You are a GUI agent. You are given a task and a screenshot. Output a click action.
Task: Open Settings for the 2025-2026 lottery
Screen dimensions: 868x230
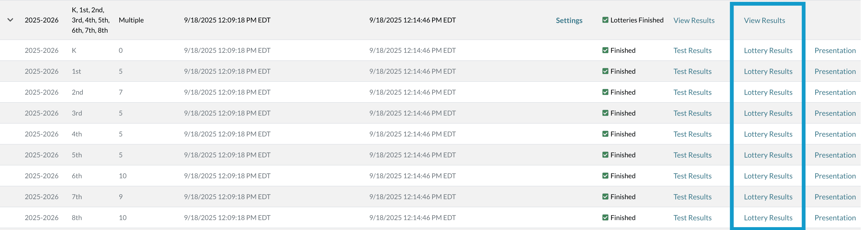[x=569, y=20]
